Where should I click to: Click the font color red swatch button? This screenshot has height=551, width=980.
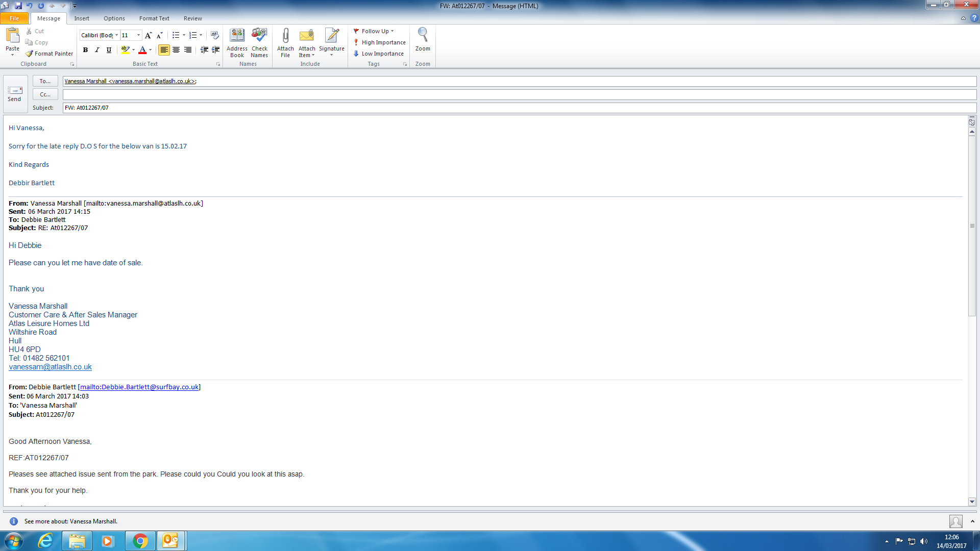(142, 50)
